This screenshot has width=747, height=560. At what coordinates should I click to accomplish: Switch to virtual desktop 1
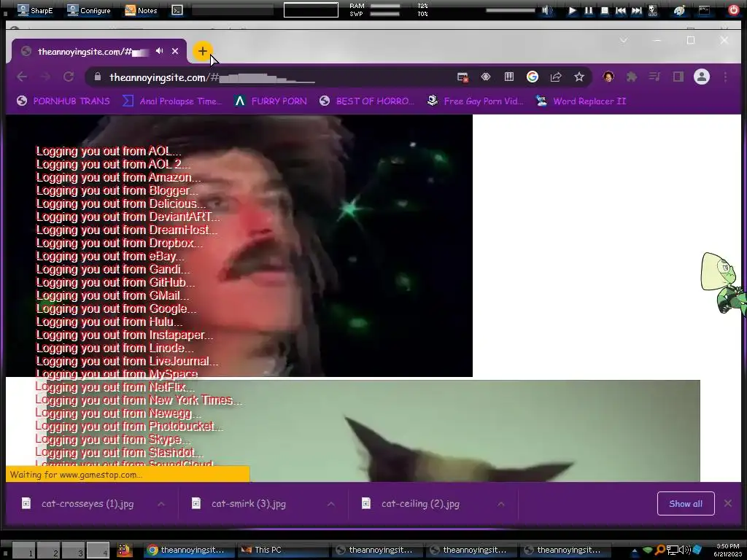(x=23, y=550)
